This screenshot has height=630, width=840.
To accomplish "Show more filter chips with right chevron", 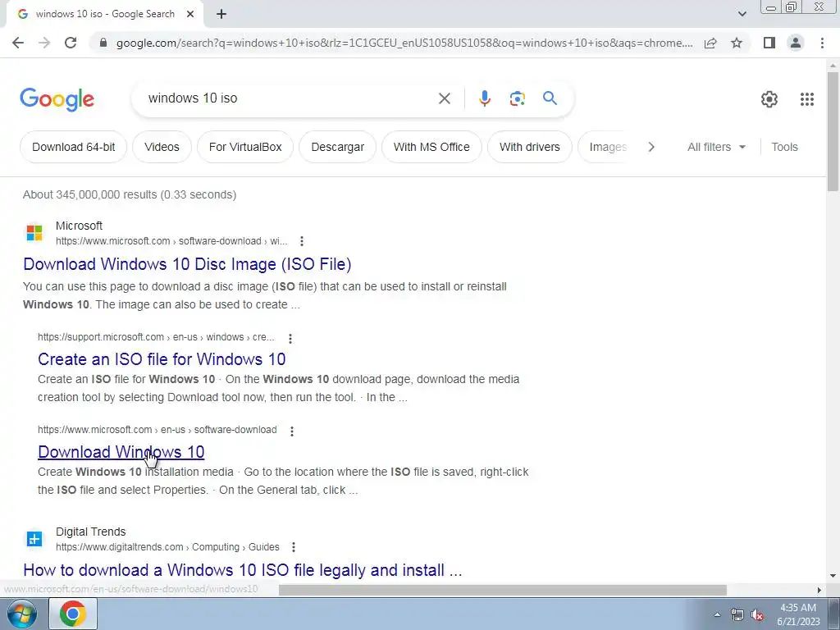I will pyautogui.click(x=651, y=147).
